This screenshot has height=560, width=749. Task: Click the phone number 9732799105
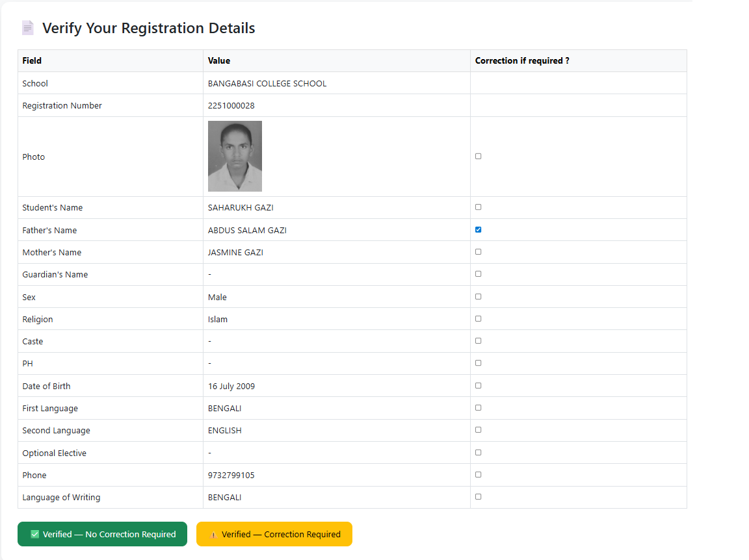click(x=231, y=476)
